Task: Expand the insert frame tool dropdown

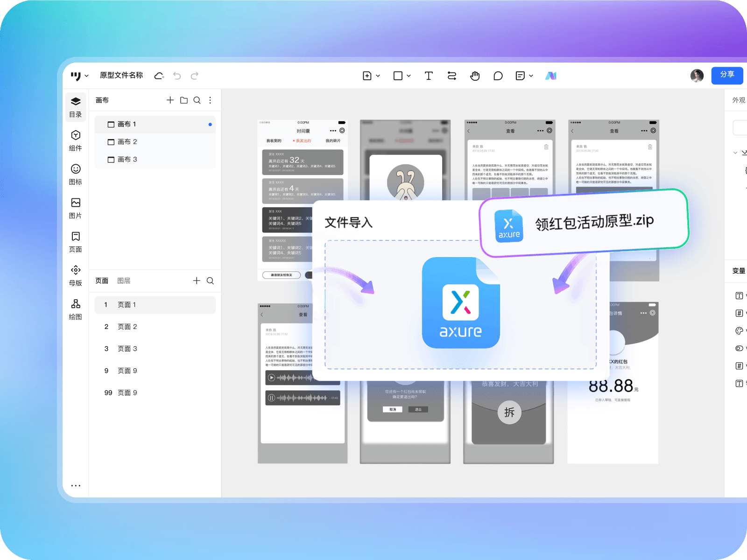Action: tap(378, 76)
